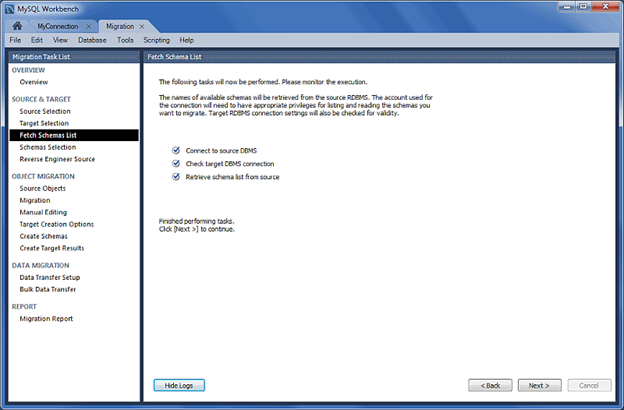Go back with the Back button

coord(489,385)
